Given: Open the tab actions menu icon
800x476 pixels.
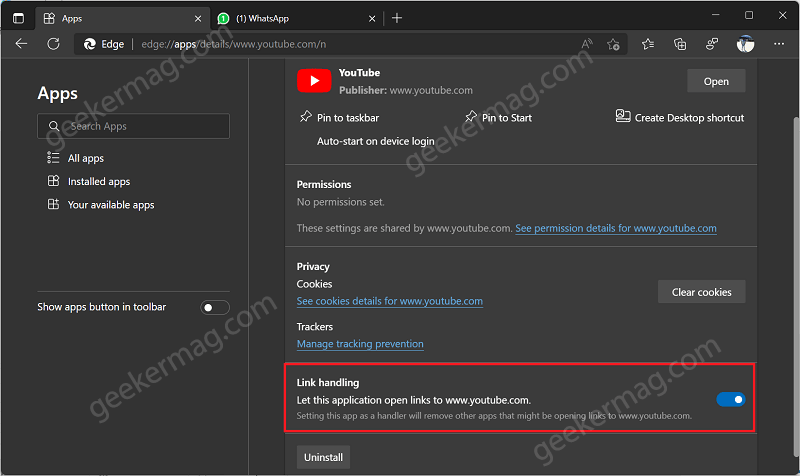Looking at the screenshot, I should coord(18,18).
